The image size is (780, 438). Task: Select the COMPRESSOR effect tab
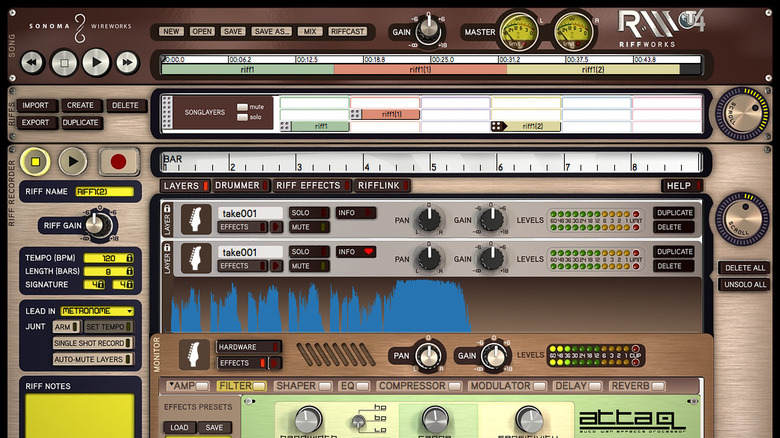click(419, 386)
